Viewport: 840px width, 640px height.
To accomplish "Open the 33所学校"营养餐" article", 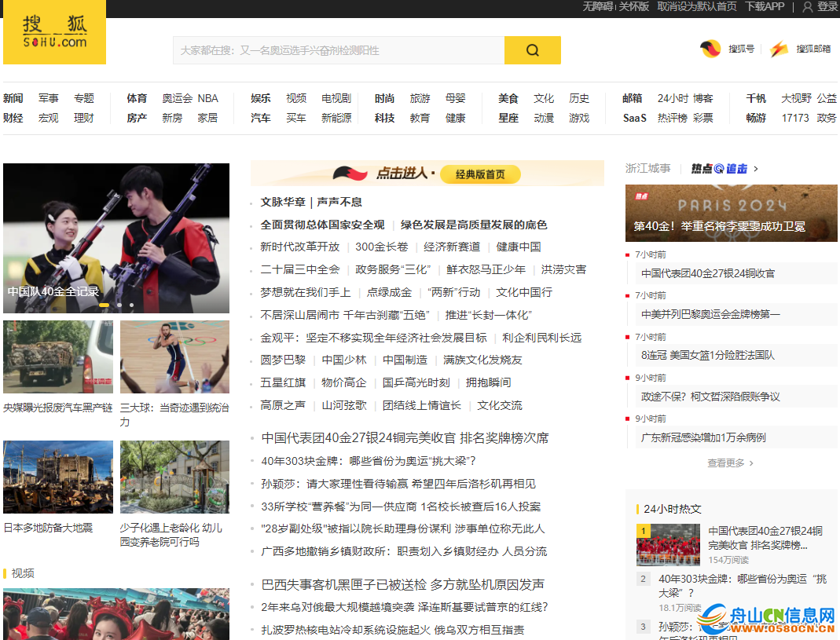I will (401, 507).
